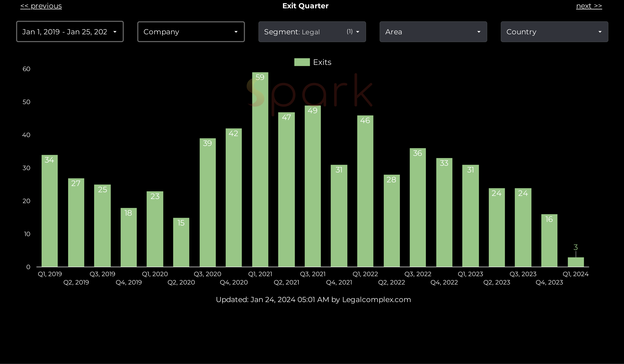Expand the Area filter dropdown
624x364 pixels.
pos(433,32)
